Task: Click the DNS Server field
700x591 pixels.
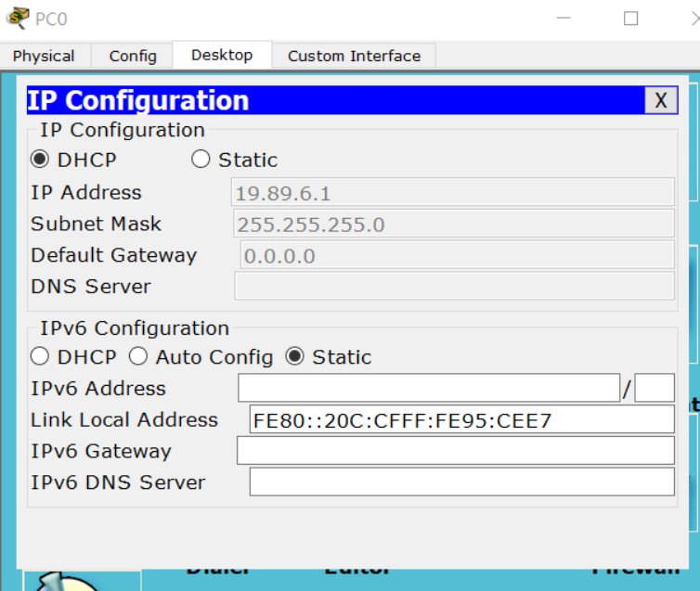Action: 455,287
